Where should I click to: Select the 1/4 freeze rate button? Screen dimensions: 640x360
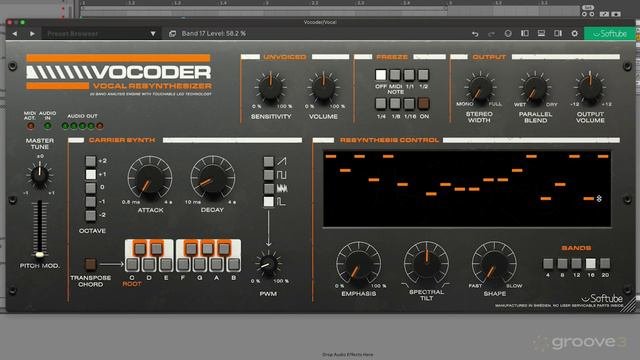click(x=380, y=104)
